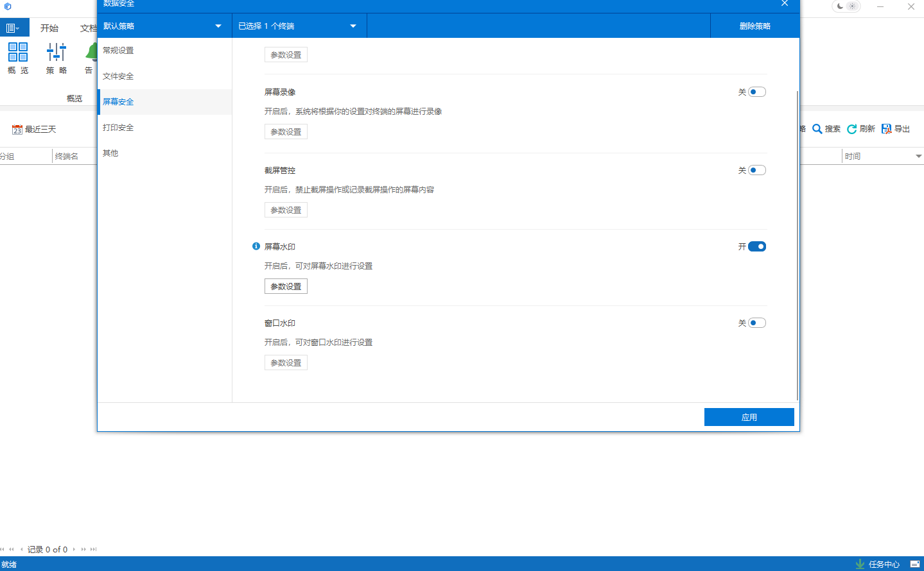Switch the day/night theme toggle
This screenshot has width=924, height=571.
click(846, 6)
